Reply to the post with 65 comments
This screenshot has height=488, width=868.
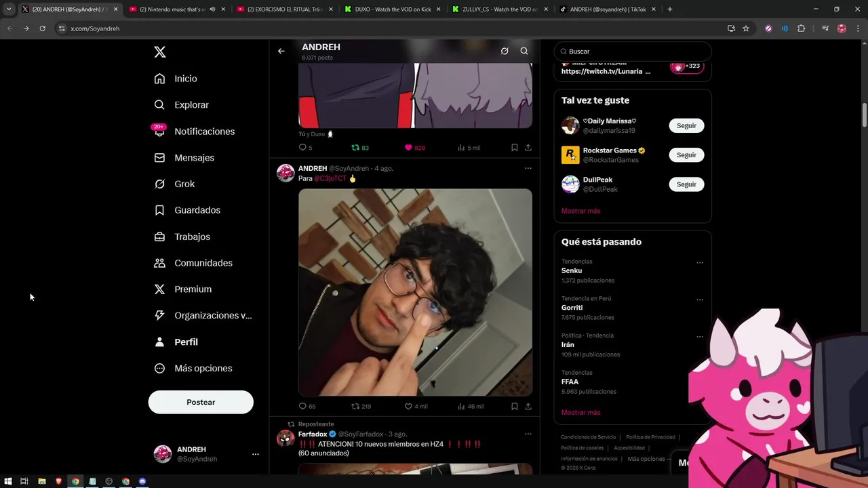pos(307,406)
